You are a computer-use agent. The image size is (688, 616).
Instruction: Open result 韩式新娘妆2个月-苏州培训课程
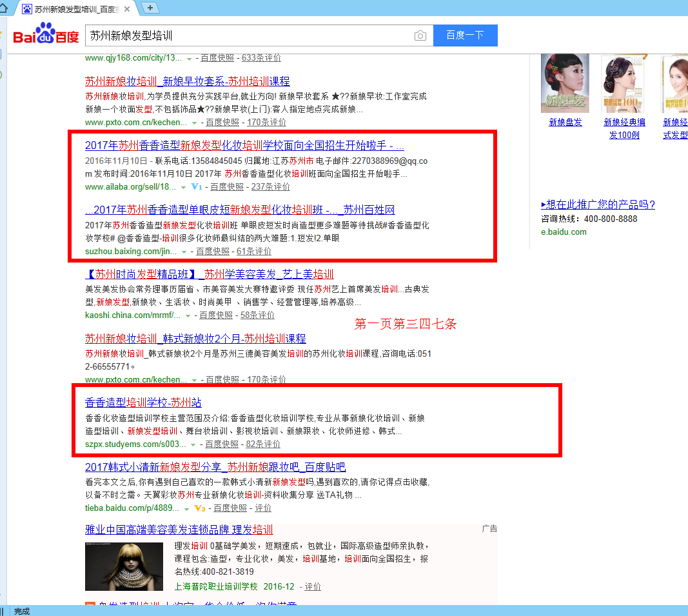pyautogui.click(x=195, y=339)
